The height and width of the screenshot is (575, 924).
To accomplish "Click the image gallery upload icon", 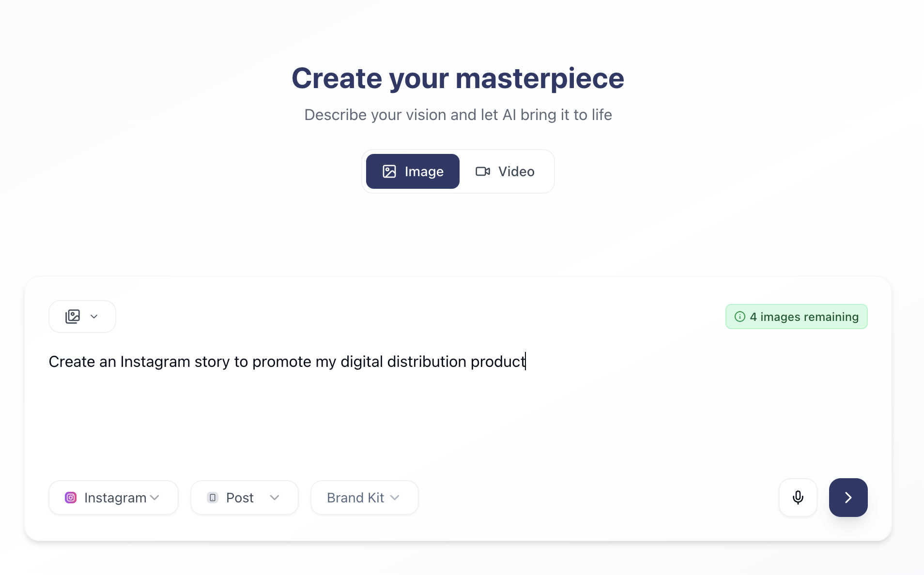I will tap(73, 317).
